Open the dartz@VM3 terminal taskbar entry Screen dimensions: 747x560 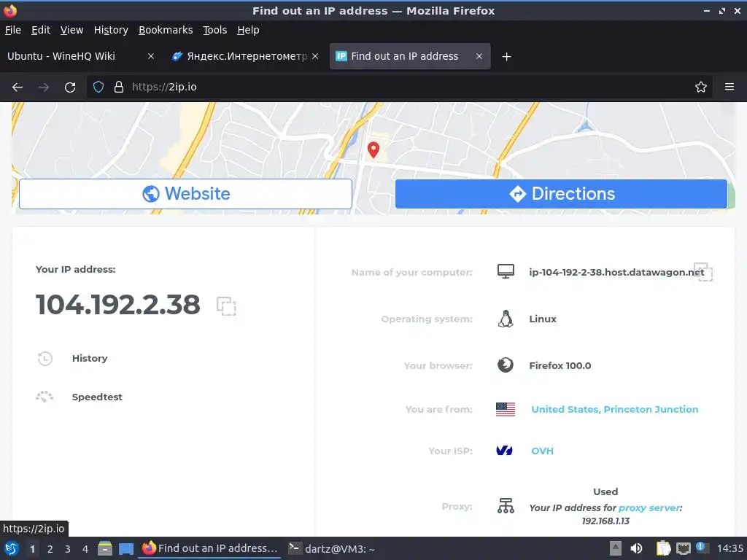point(333,548)
